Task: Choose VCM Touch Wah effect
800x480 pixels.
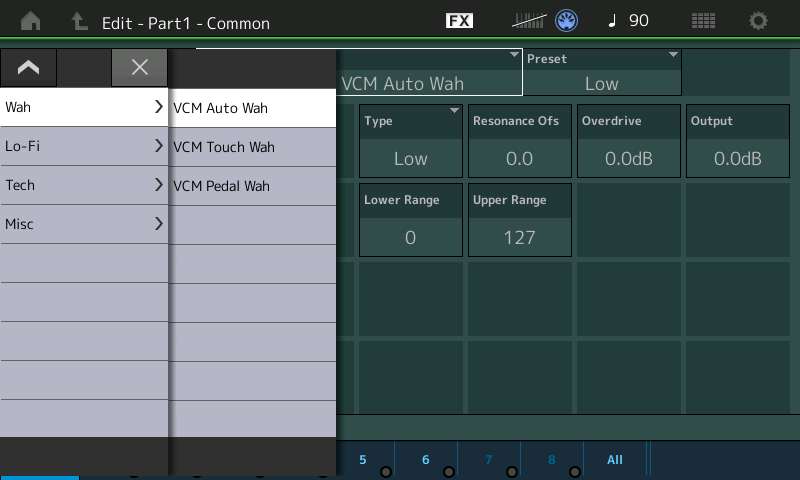Action: pyautogui.click(x=252, y=147)
